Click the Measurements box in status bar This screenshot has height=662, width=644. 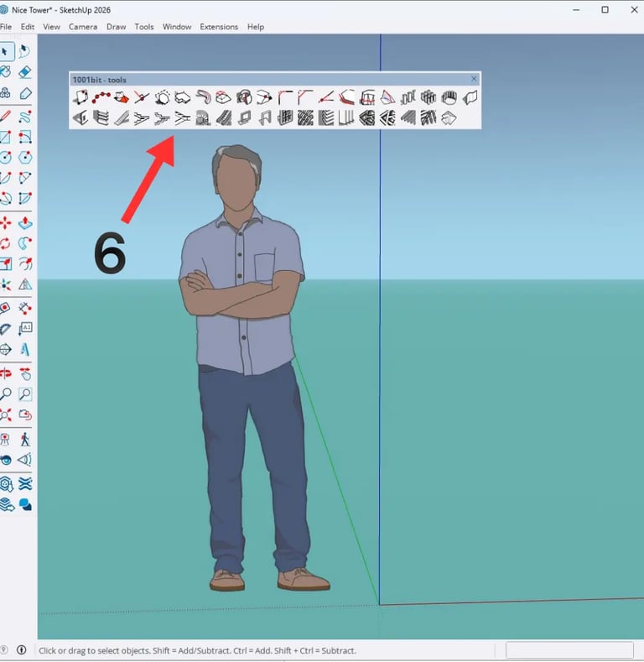[x=569, y=650]
